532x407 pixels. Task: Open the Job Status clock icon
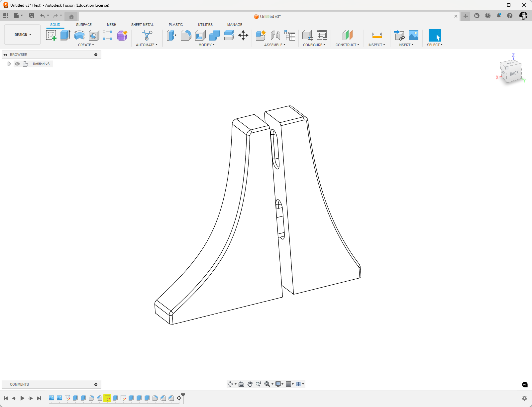coord(488,16)
